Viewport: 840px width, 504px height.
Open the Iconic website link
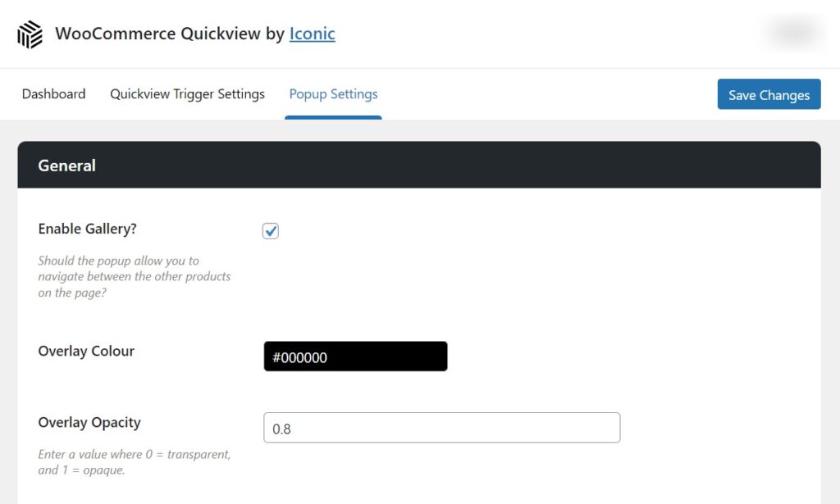click(312, 34)
